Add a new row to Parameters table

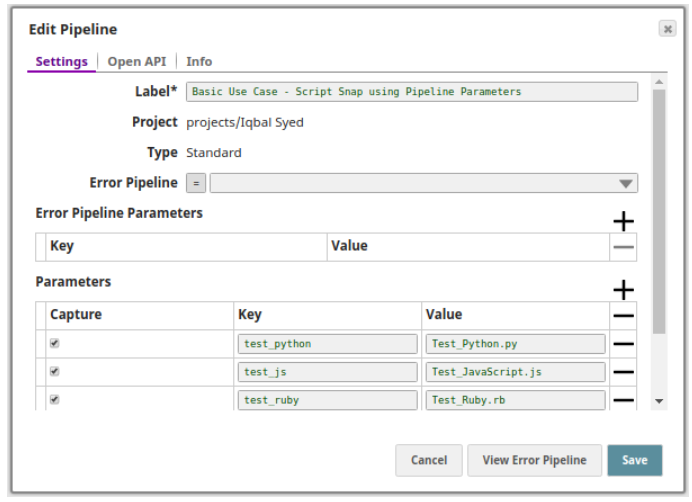[x=623, y=290]
